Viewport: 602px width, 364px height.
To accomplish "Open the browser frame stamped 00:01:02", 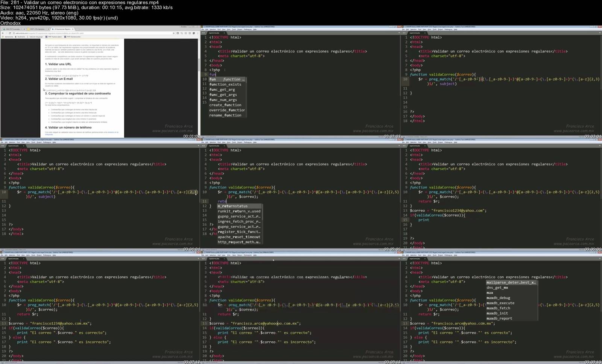I will pos(100,82).
